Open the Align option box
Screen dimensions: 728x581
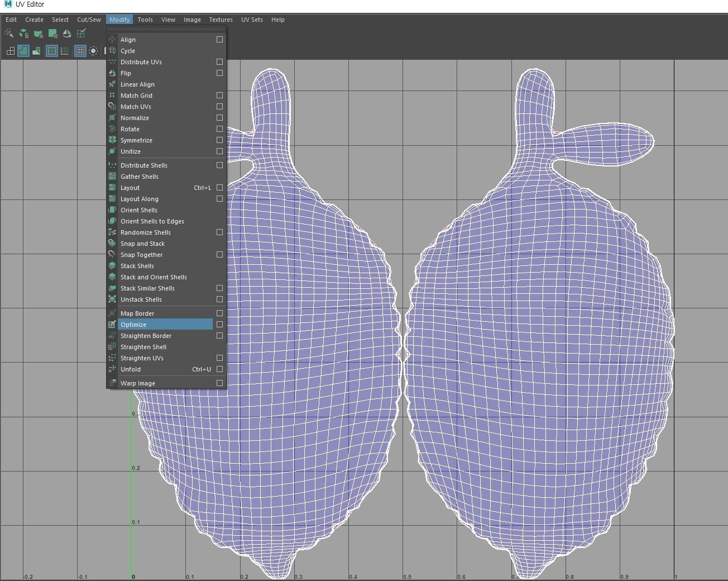pyautogui.click(x=219, y=40)
